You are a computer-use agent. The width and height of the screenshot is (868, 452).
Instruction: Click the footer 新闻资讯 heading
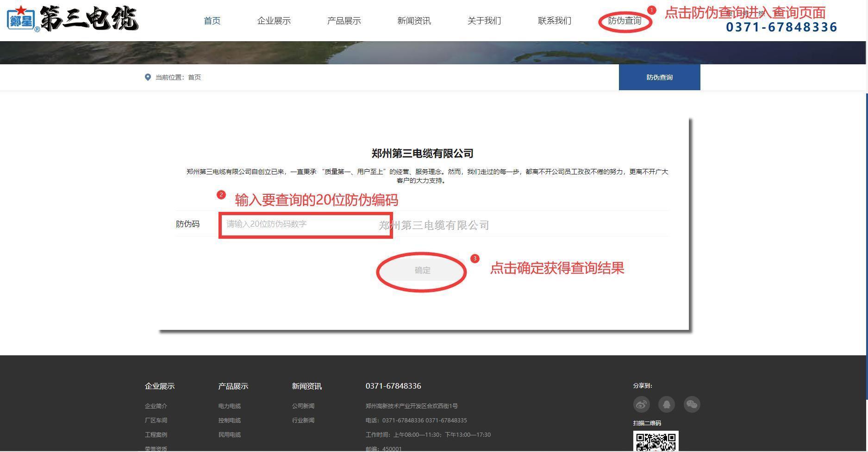(307, 386)
